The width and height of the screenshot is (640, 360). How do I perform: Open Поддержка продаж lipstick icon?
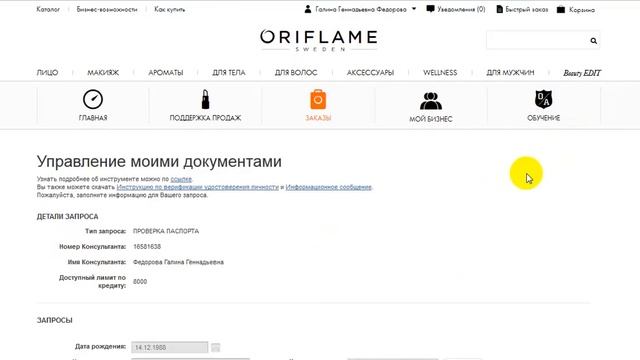(x=205, y=99)
